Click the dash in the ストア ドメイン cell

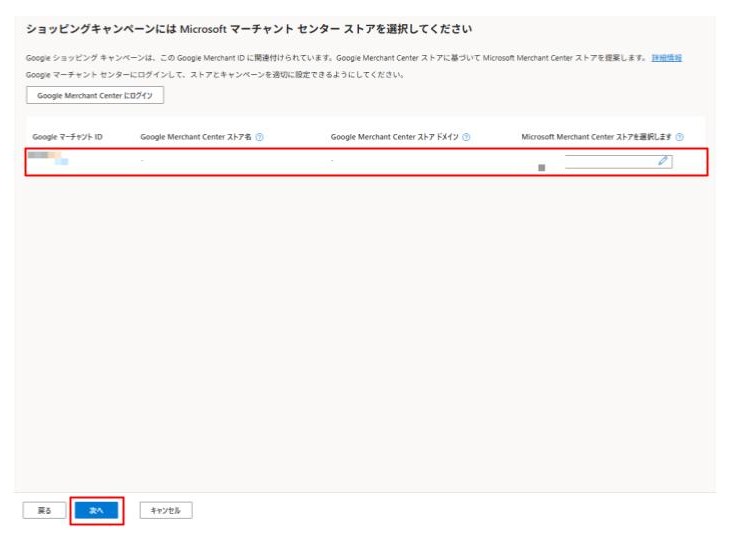pyautogui.click(x=333, y=161)
